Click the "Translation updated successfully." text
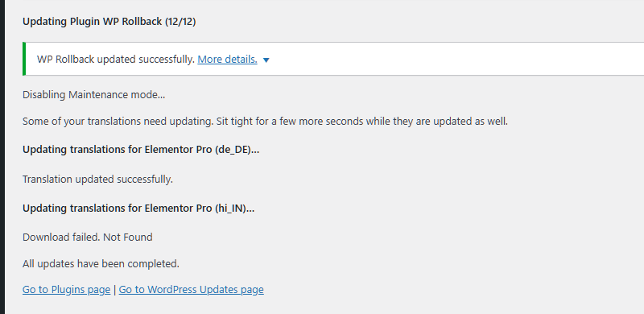644x314 pixels. 97,180
